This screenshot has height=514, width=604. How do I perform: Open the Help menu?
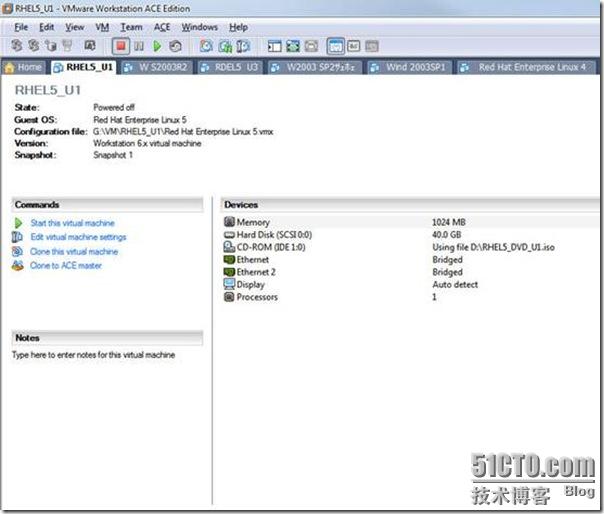coord(238,27)
